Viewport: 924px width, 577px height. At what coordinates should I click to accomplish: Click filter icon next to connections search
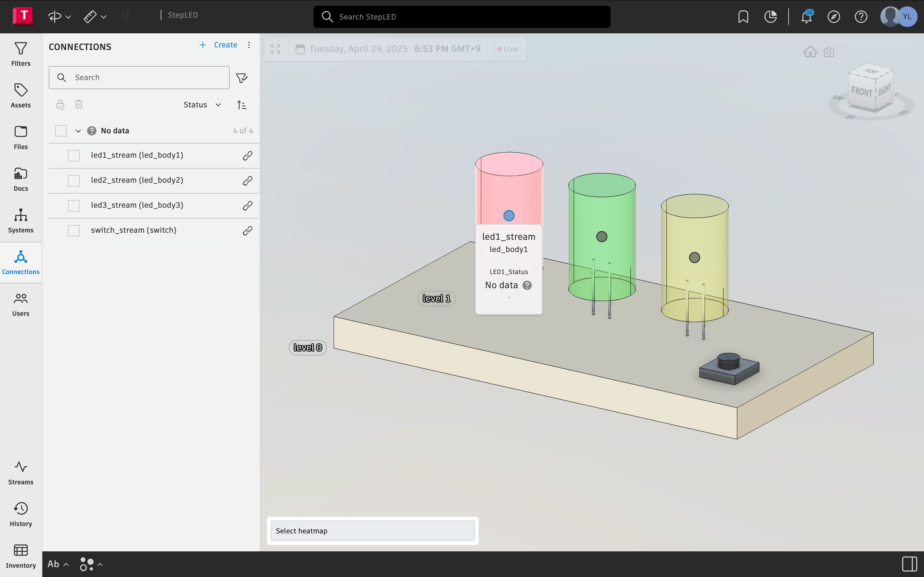tap(242, 78)
